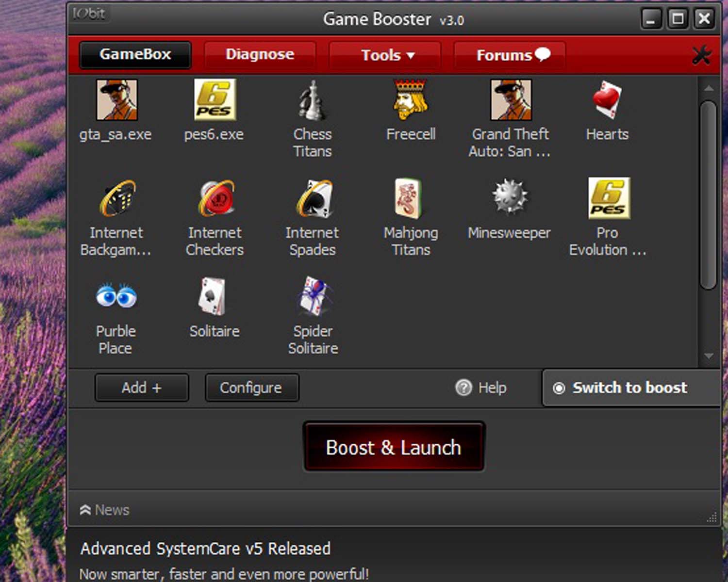Open the Diagnose tab
This screenshot has width=728, height=582.
pyautogui.click(x=260, y=54)
